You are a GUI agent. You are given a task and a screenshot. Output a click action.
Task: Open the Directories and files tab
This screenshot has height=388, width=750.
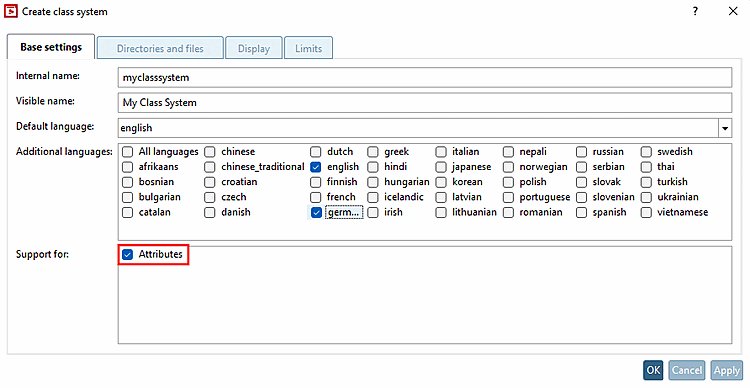[160, 48]
